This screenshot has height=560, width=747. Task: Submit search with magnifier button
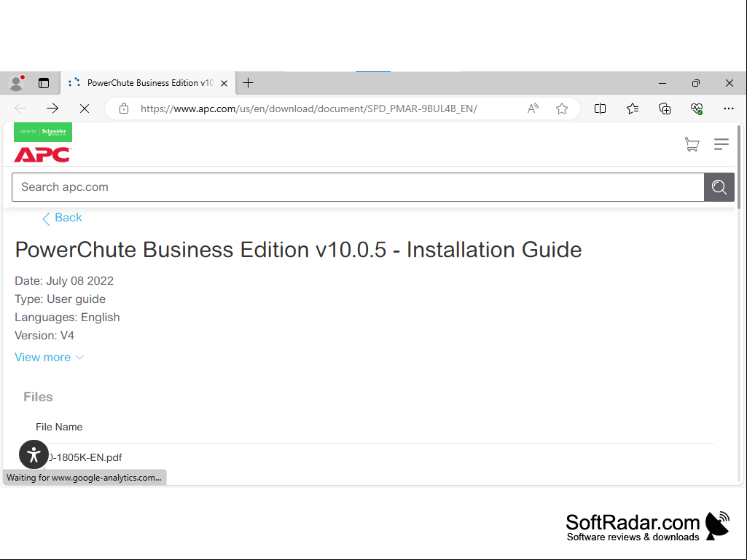[719, 187]
